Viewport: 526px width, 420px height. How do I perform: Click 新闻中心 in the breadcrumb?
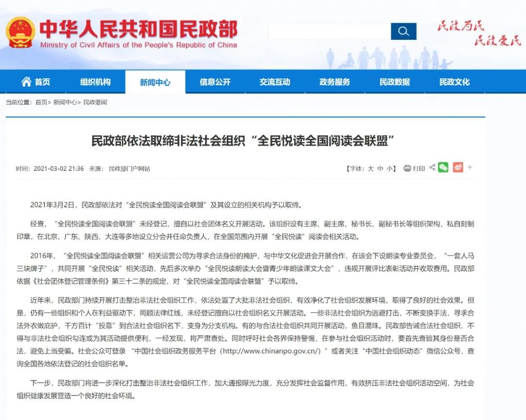(x=65, y=102)
